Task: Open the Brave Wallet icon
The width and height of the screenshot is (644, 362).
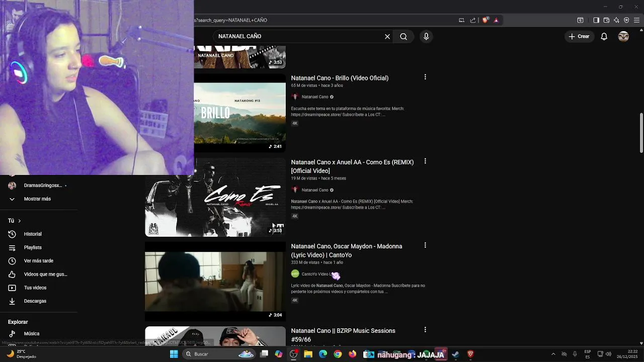Action: pos(606,20)
